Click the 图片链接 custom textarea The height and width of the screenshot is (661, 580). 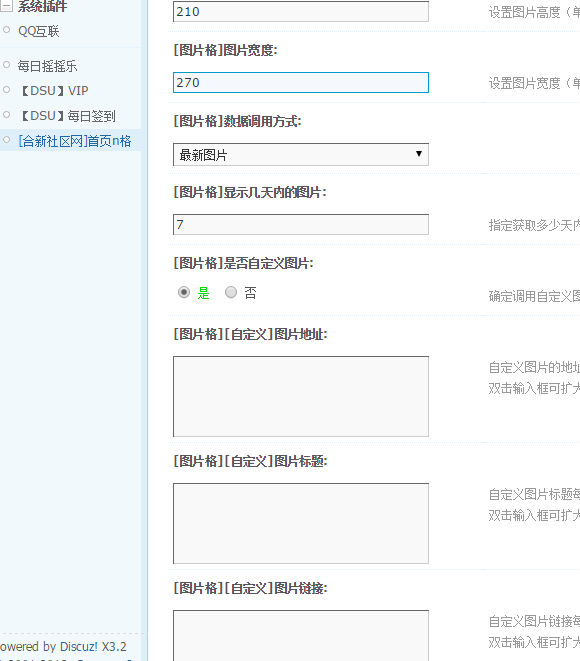click(301, 635)
